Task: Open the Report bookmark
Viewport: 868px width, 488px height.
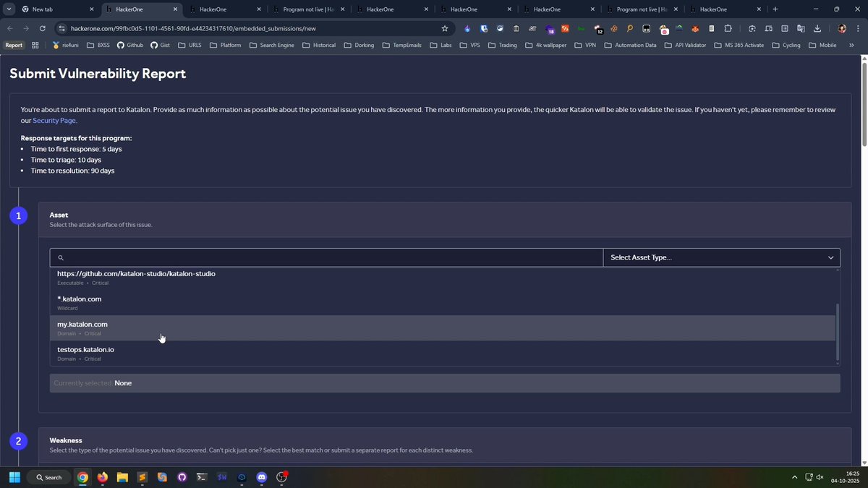Action: pyautogui.click(x=14, y=45)
